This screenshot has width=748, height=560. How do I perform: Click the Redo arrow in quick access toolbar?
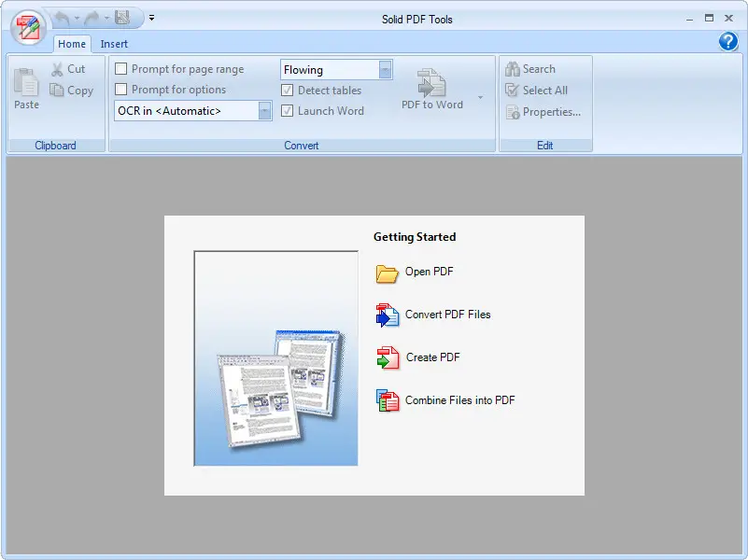point(92,18)
